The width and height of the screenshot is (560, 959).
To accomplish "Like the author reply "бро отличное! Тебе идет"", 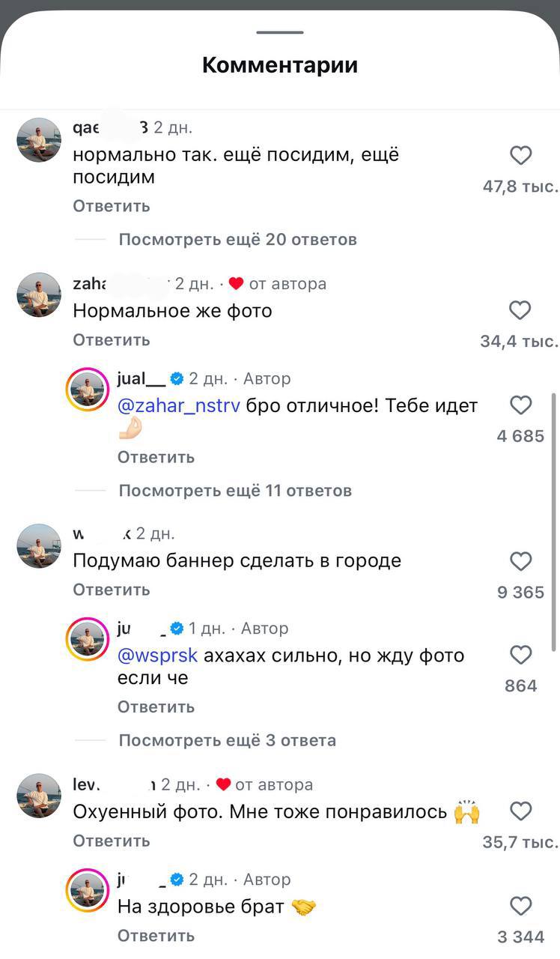I will 520,405.
